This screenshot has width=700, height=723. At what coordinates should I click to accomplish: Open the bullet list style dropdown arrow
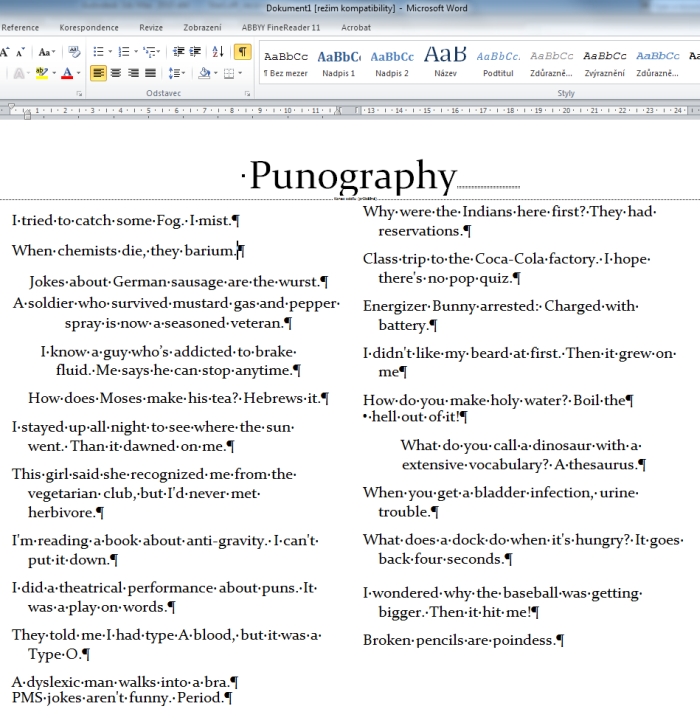(x=110, y=52)
